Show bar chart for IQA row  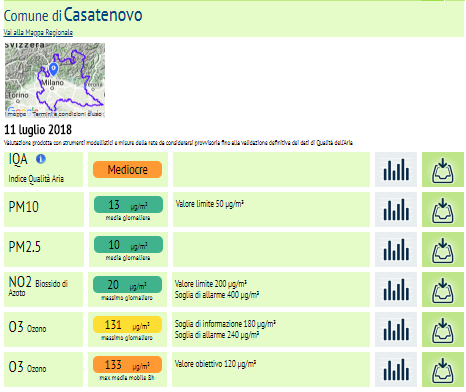(396, 170)
